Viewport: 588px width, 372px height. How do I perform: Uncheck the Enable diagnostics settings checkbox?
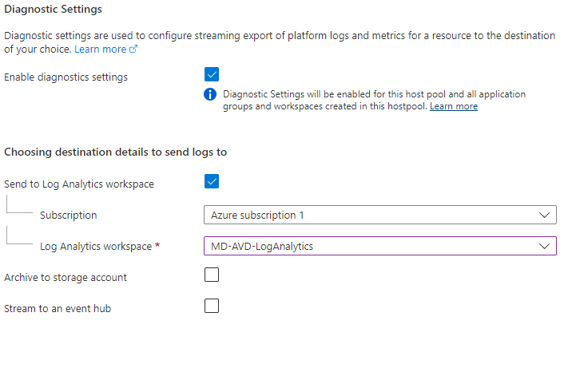click(212, 75)
